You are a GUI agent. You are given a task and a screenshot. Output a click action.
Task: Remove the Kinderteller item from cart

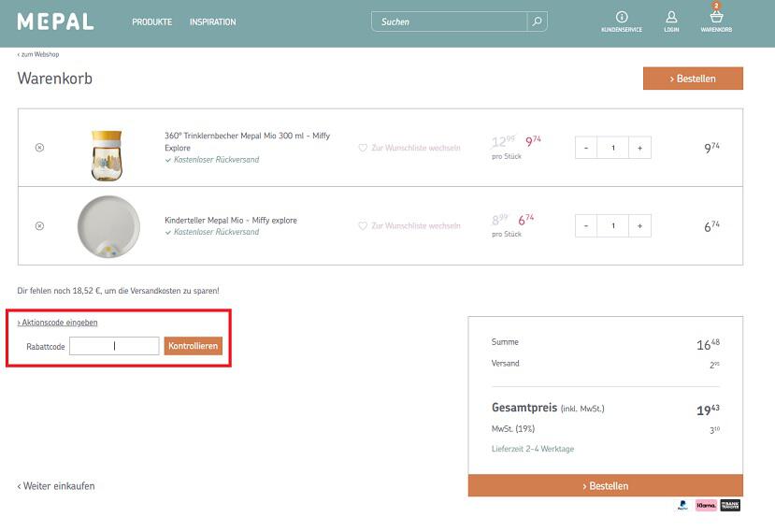click(x=39, y=226)
